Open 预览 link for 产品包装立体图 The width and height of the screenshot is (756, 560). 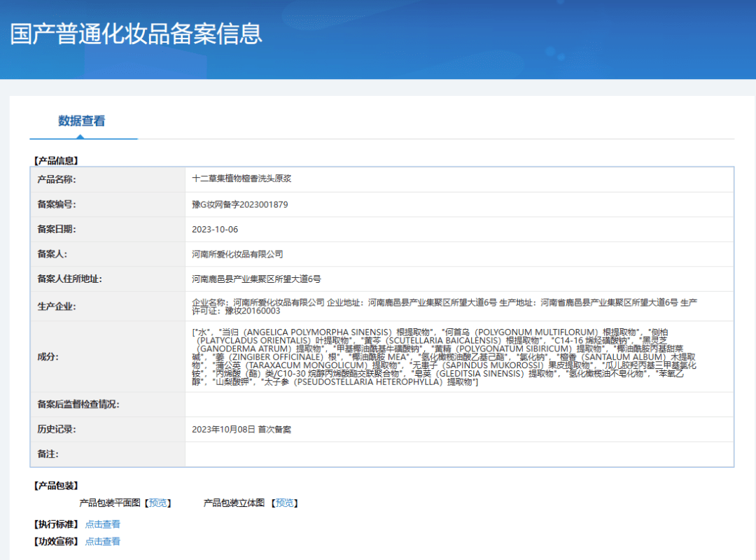coord(284,503)
